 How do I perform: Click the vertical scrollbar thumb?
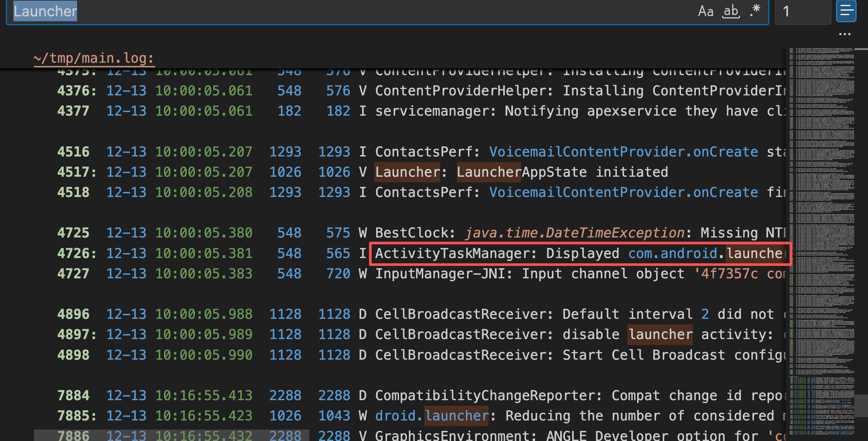[x=861, y=406]
